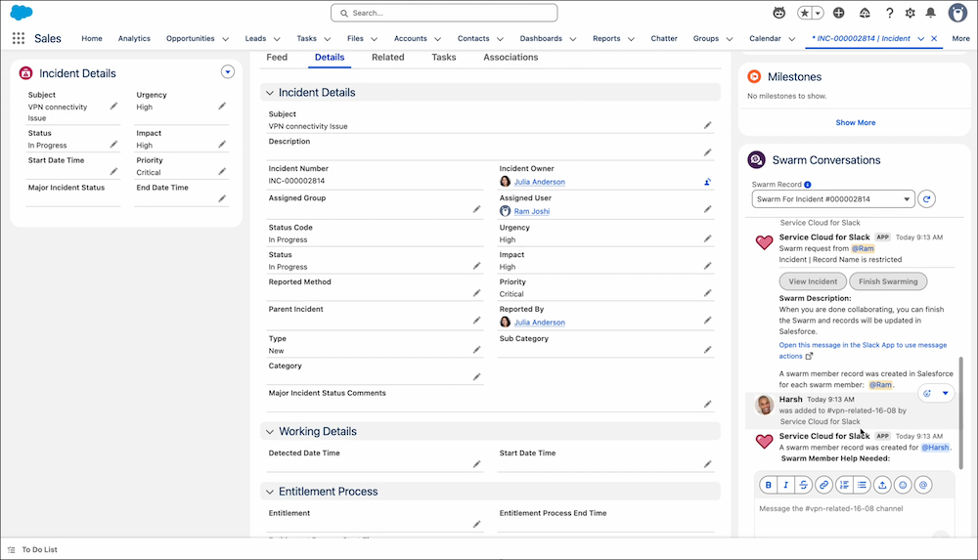This screenshot has height=560, width=978.
Task: Edit the Sub Category field pencil
Action: (x=708, y=350)
